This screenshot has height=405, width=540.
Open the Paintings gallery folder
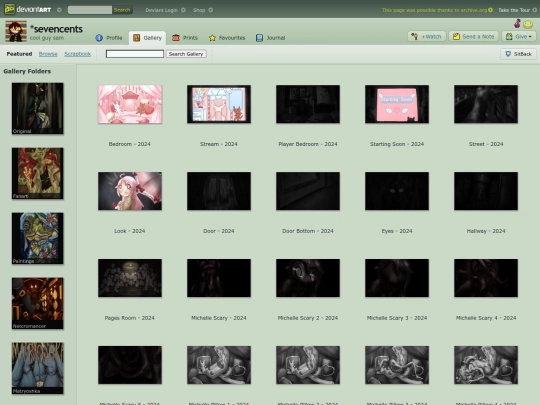tap(38, 238)
